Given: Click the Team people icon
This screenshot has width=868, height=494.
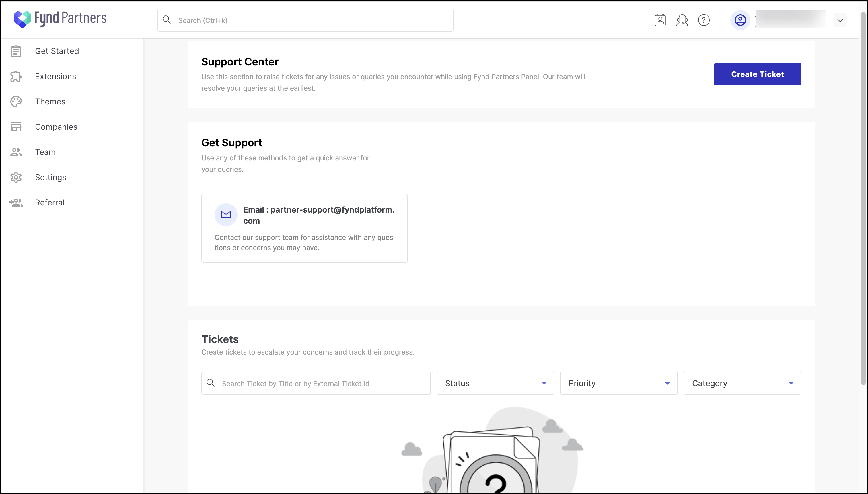Looking at the screenshot, I should (16, 152).
